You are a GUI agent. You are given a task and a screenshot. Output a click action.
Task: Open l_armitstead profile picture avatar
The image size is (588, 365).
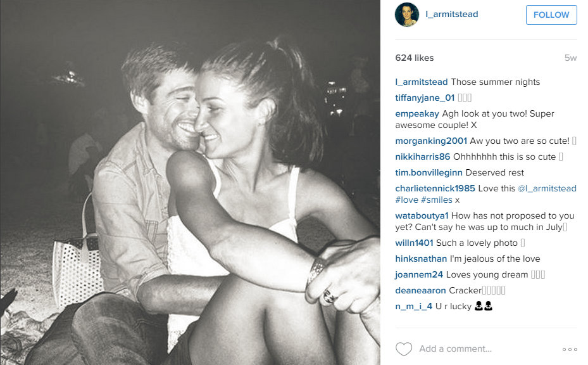tap(407, 15)
